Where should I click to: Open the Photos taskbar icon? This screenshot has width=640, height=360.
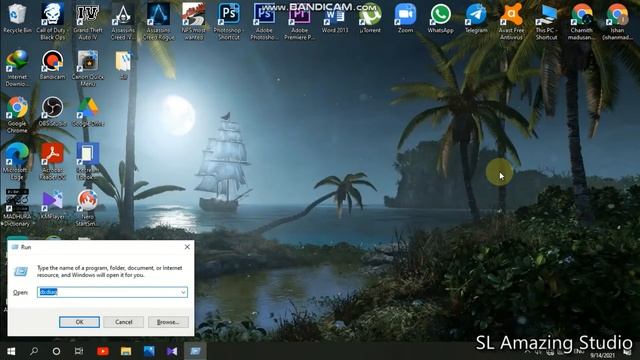pos(149,351)
